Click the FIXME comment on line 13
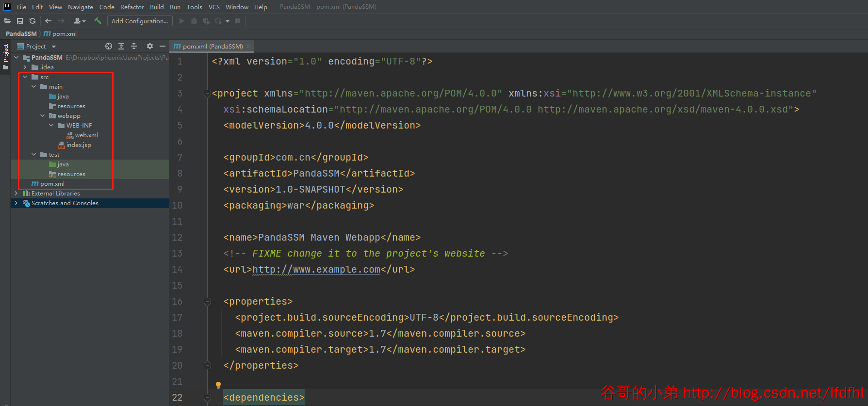This screenshot has width=868, height=406. (x=366, y=253)
